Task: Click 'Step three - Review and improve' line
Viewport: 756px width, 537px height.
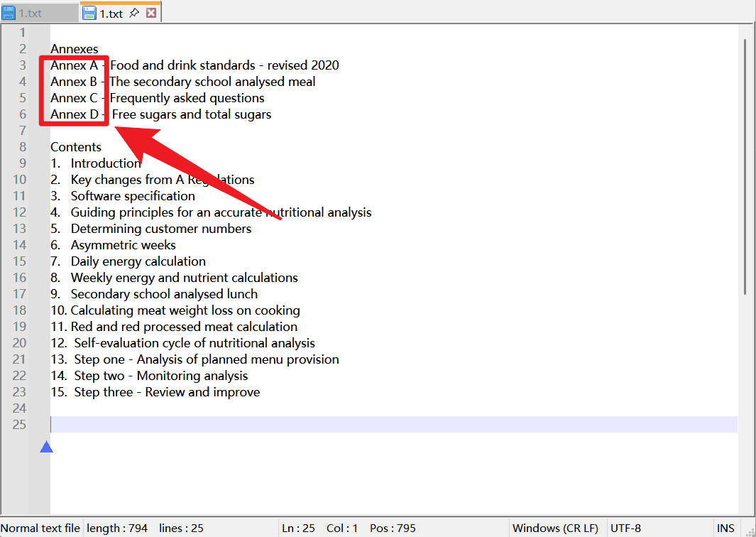Action: coord(167,392)
